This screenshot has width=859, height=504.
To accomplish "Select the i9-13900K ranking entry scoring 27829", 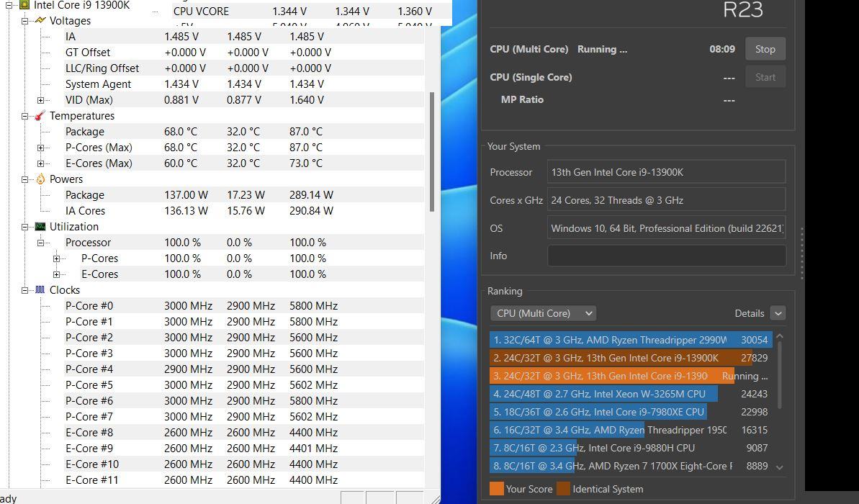I will [x=631, y=358].
